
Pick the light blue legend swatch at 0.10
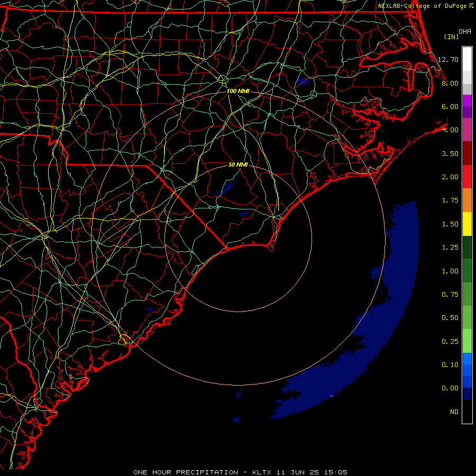pos(467,359)
